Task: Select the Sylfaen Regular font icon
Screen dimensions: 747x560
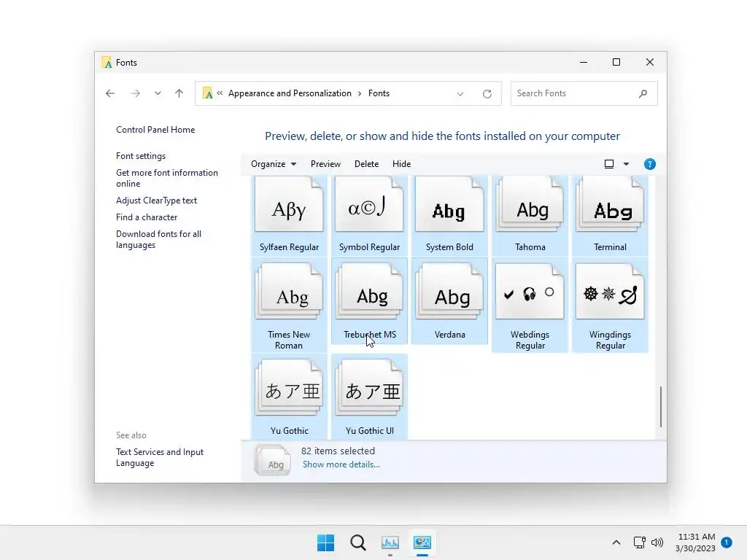Action: click(x=289, y=204)
